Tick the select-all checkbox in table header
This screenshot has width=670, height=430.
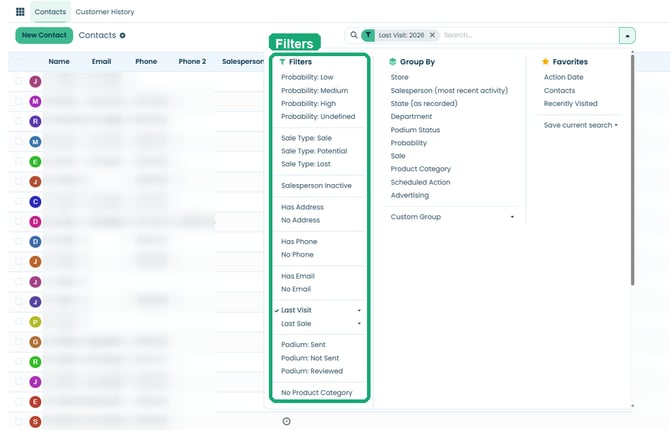point(19,62)
